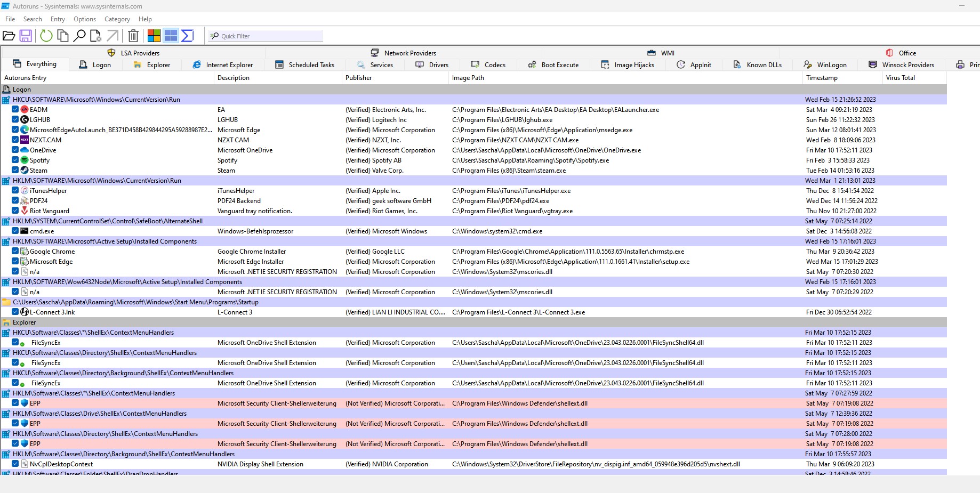Toggle the PDF24 entry checkbox
Image resolution: width=980 pixels, height=493 pixels.
point(15,201)
